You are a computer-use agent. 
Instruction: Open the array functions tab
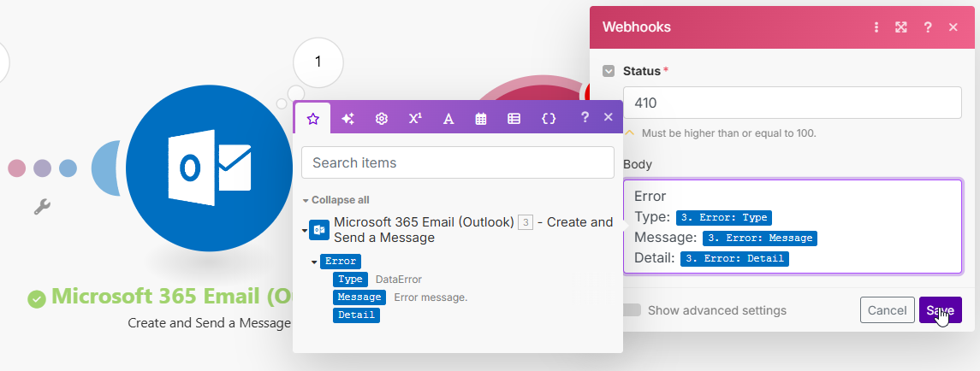coord(514,118)
